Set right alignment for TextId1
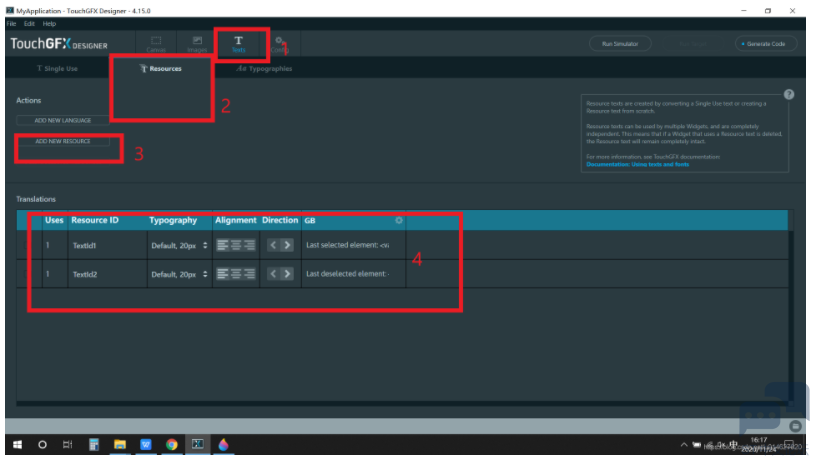 click(x=249, y=245)
